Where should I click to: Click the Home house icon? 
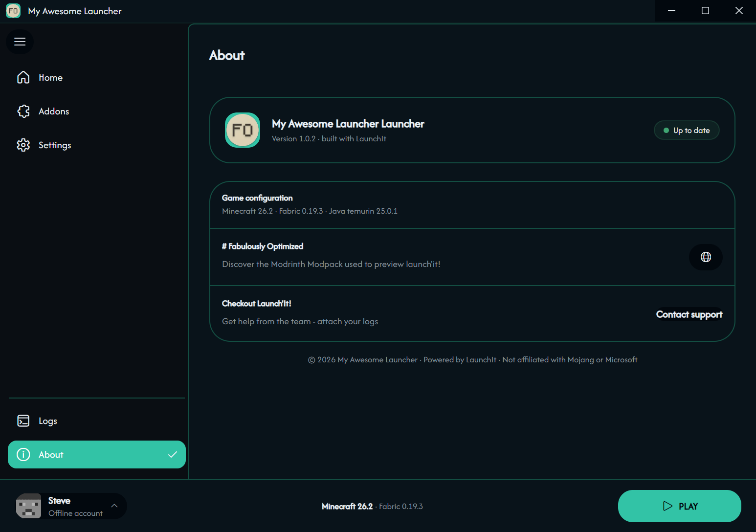[23, 78]
